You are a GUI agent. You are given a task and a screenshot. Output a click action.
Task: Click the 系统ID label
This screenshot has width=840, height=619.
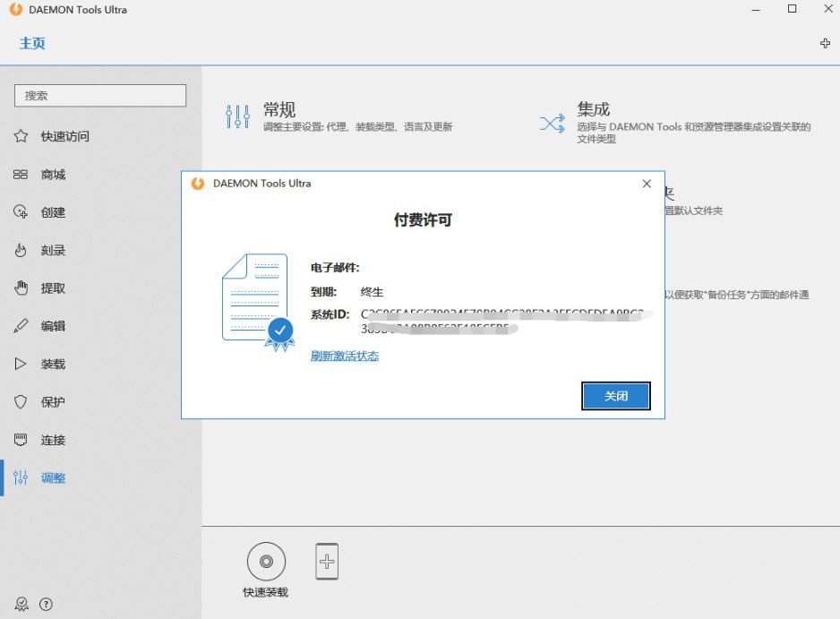coord(330,314)
